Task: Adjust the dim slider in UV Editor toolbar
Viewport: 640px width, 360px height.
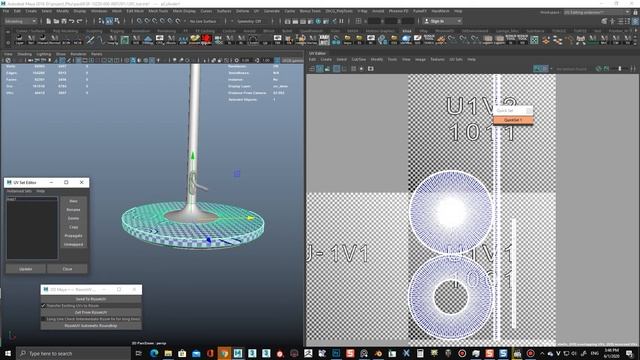Action: tap(620, 69)
